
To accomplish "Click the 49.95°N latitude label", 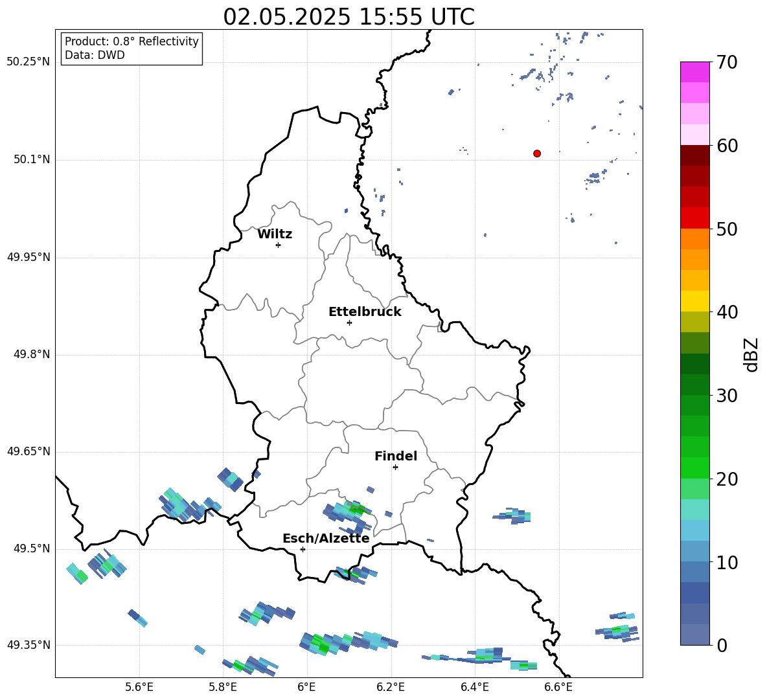I will [29, 257].
